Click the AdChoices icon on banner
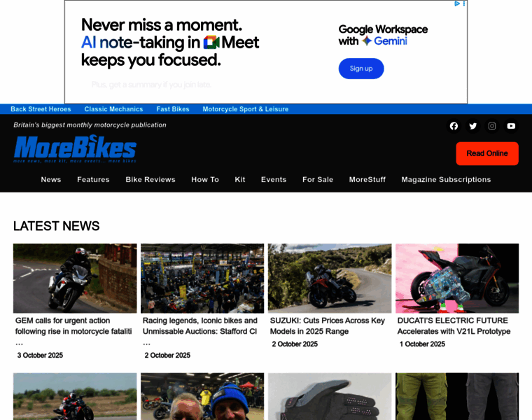Screen dimensions: 532x420 [x=457, y=3]
